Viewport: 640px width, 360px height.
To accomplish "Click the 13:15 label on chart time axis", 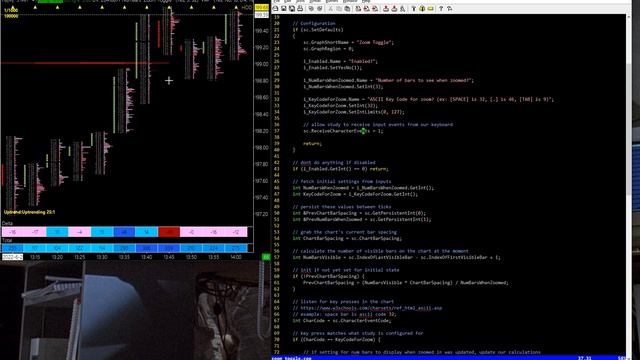I will pyautogui.click(x=35, y=257).
